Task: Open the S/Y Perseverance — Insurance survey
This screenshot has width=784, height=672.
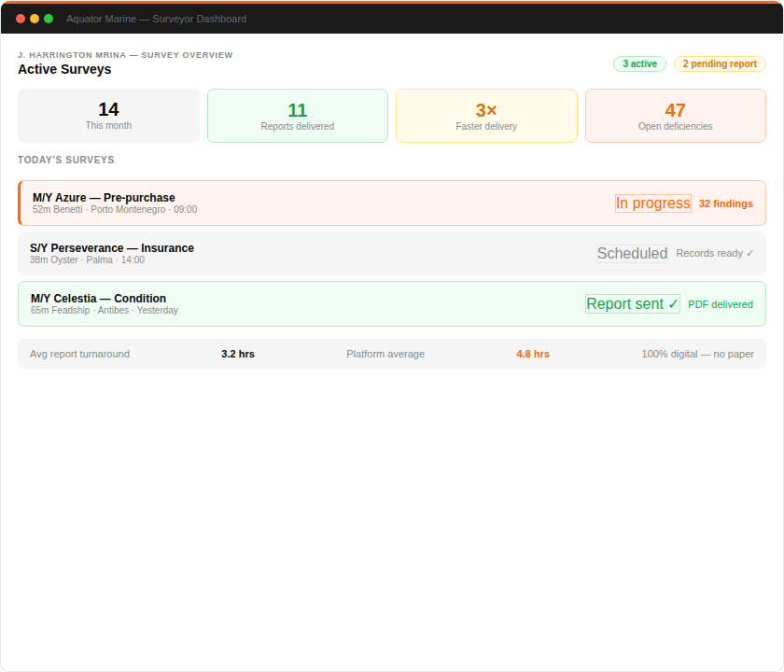Action: pos(392,254)
